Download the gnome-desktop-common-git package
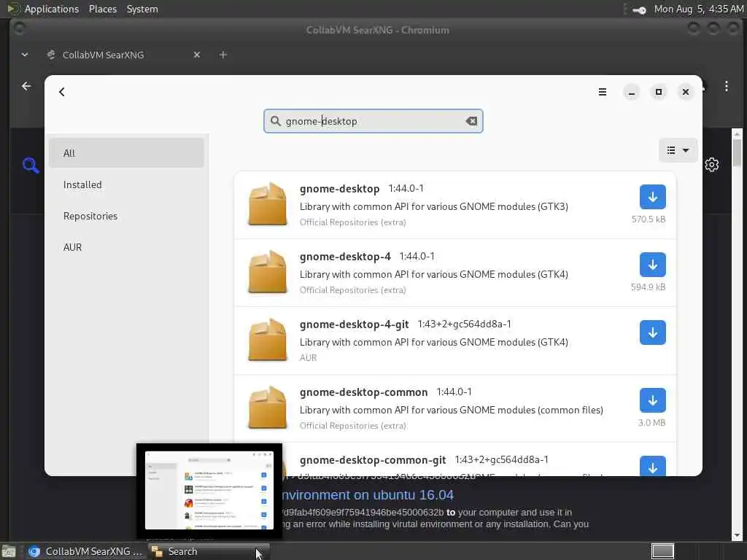Viewport: 747px width, 560px height. [x=652, y=466]
